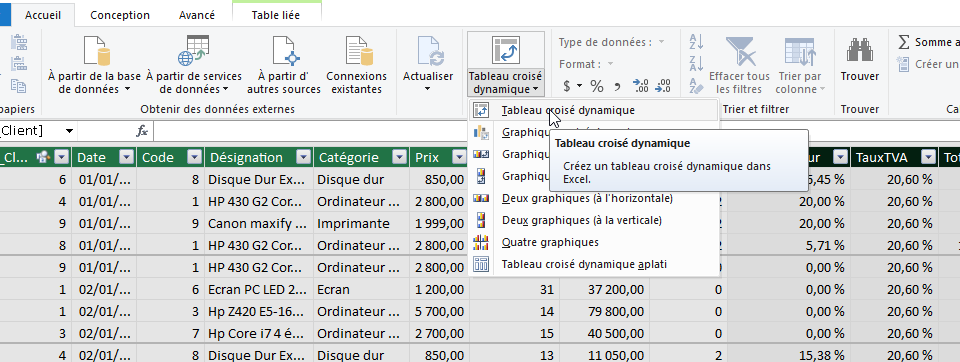Select cell "Hp Z420 E5-16..."
Viewport: 960px width, 362px height.
pos(258,312)
